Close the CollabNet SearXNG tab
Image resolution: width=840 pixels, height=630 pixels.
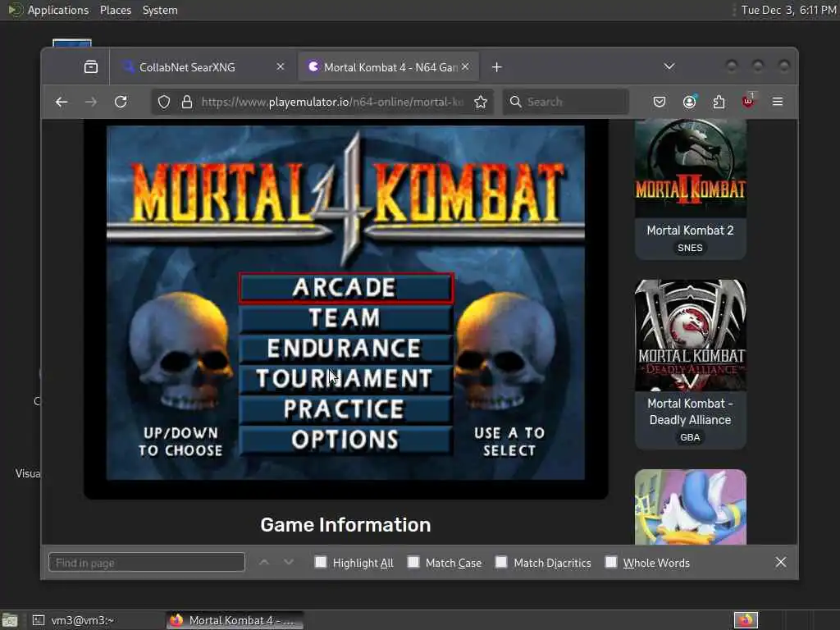[281, 67]
